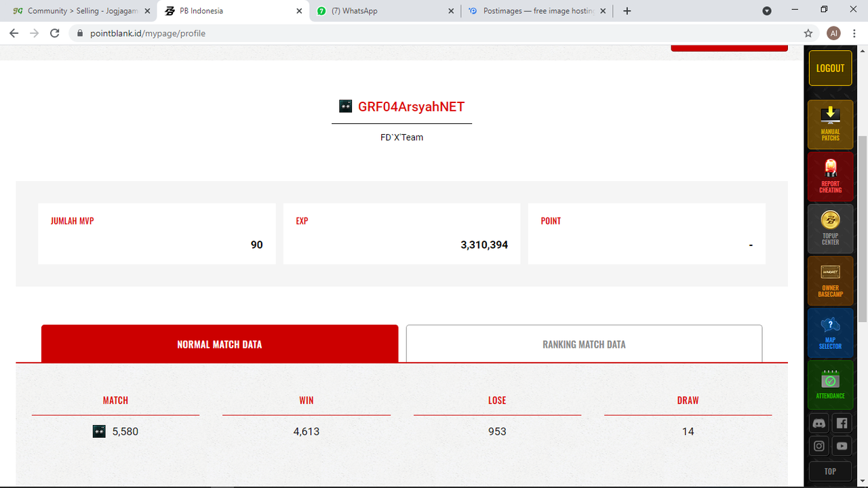Select the NORMAL MATCH DATA tab

tap(220, 344)
